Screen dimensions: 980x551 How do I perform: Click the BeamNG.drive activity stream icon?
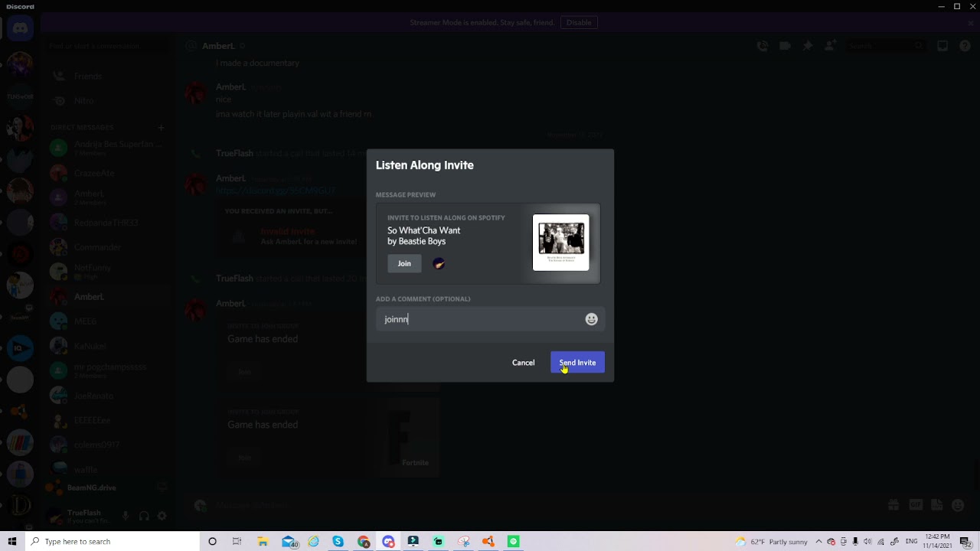coord(162,487)
